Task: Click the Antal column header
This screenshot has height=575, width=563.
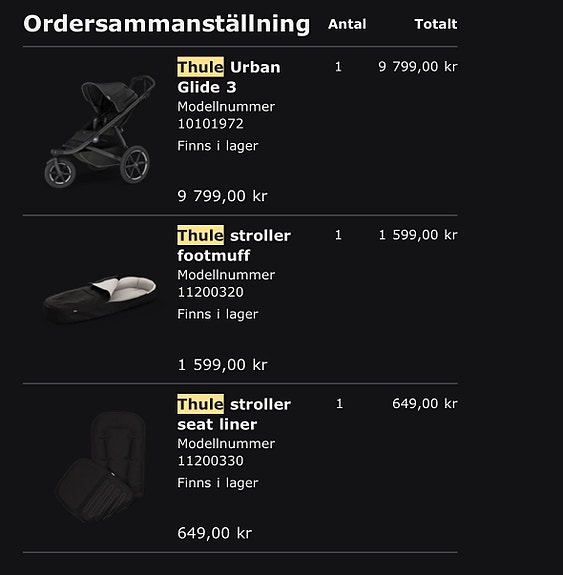Action: click(x=347, y=24)
